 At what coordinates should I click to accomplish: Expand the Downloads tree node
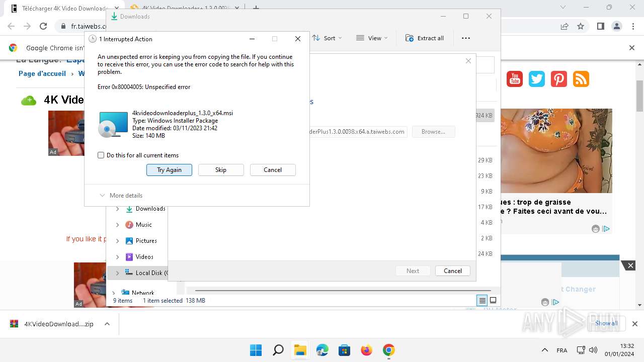[118, 209]
